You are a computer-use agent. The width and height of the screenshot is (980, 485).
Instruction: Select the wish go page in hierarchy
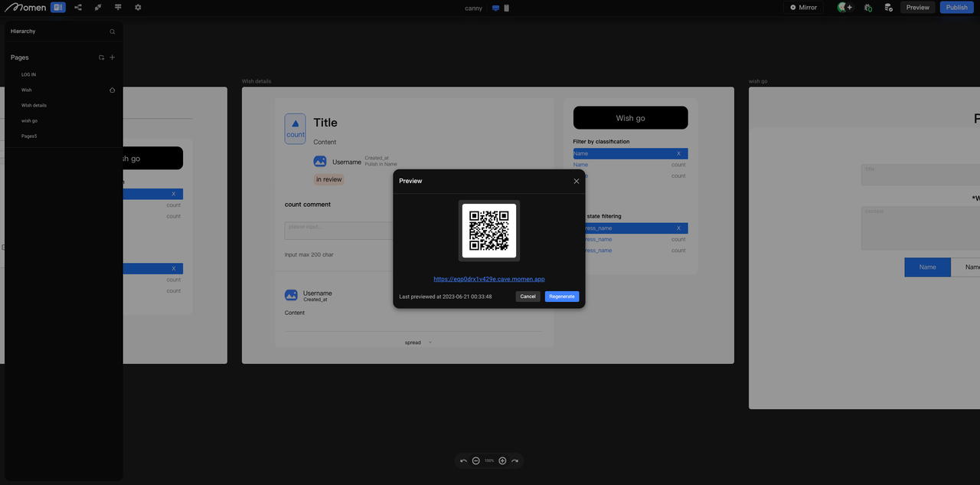tap(29, 120)
